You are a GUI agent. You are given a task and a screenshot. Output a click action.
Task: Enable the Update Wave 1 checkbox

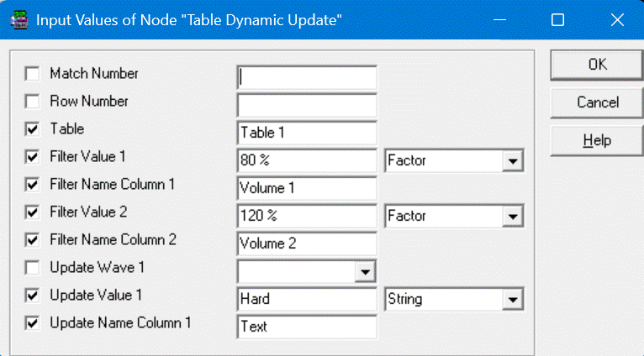(x=33, y=268)
